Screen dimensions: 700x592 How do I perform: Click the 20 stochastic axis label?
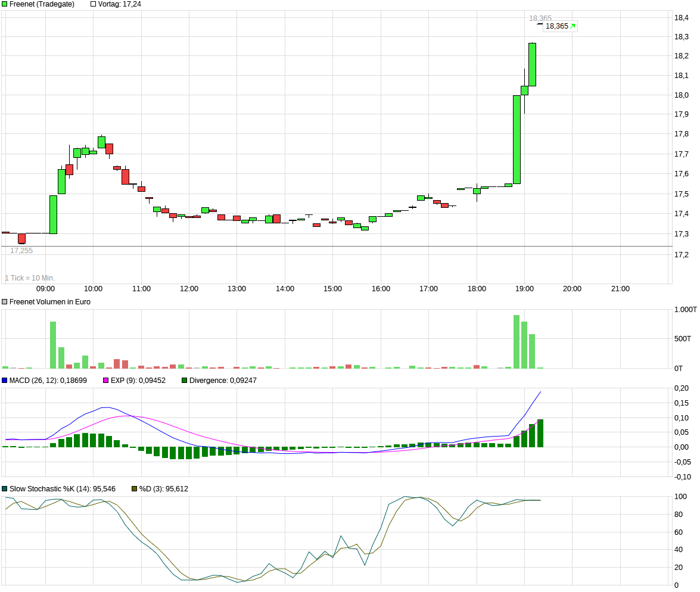tap(679, 568)
